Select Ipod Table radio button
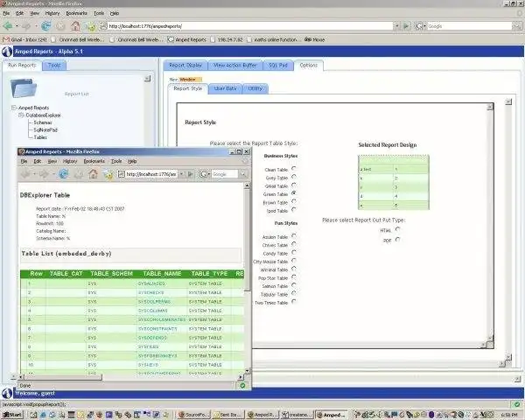The width and height of the screenshot is (525, 420). pos(294,210)
